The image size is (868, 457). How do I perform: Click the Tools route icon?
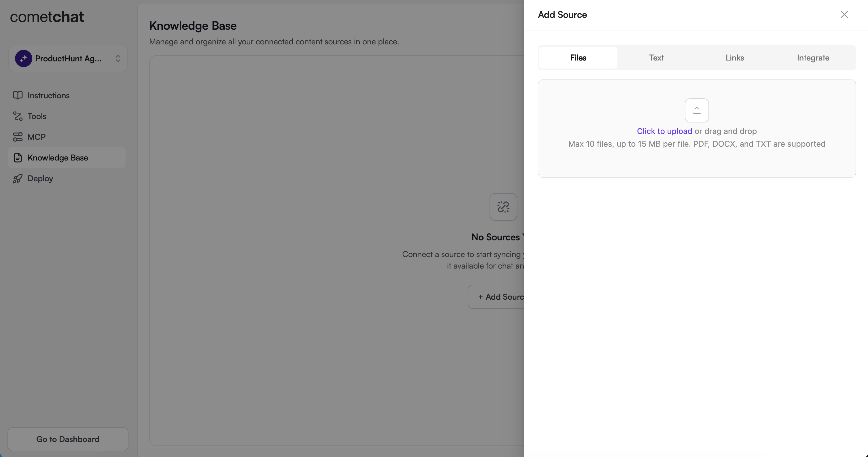[x=18, y=116]
